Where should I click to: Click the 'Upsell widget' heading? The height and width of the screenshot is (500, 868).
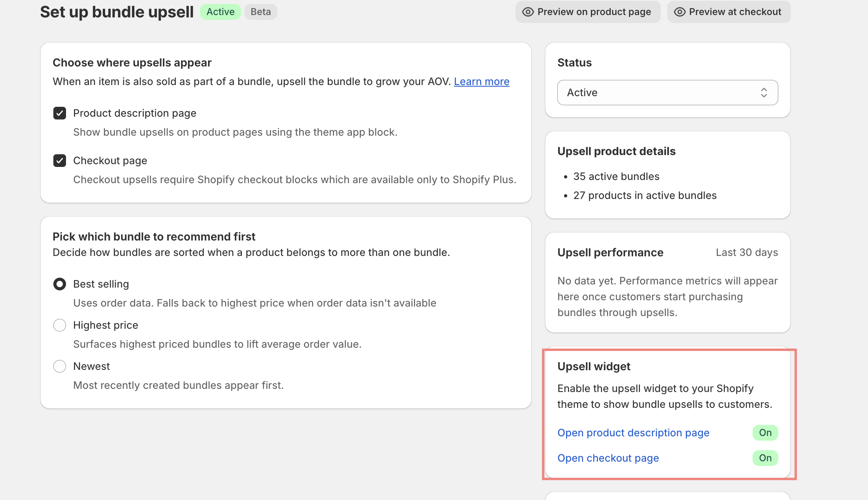[594, 366]
